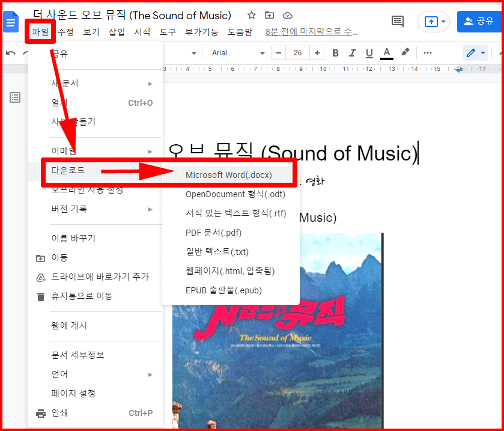Click the font size field showing 26

click(297, 53)
